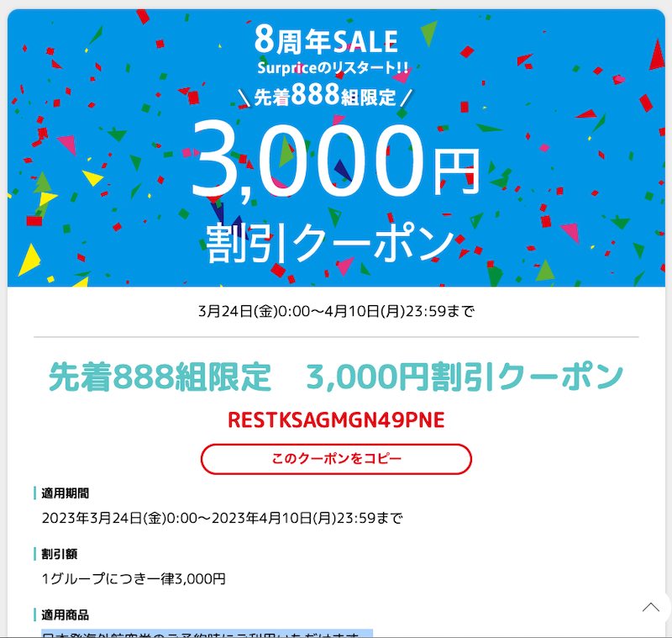Click the 適用期間 section heading
The width and height of the screenshot is (672, 638).
pyautogui.click(x=66, y=493)
